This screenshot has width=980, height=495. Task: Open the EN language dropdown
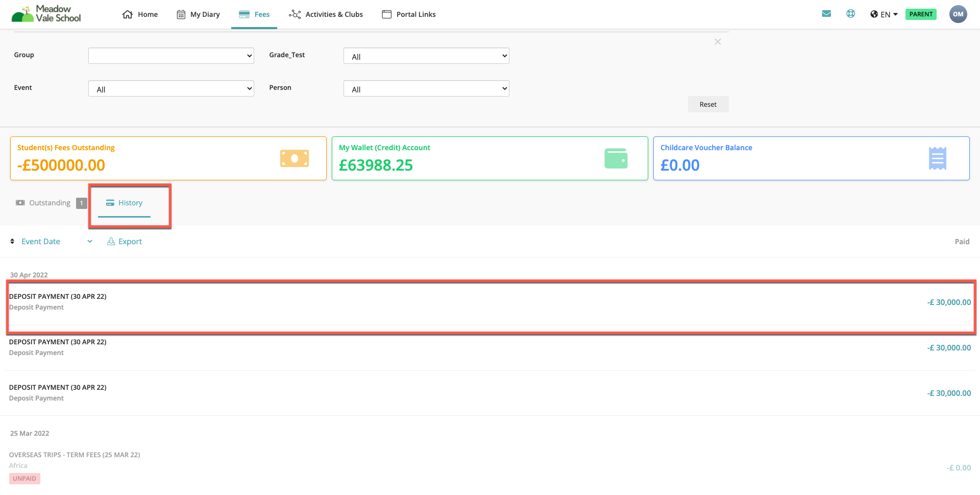[x=884, y=14]
